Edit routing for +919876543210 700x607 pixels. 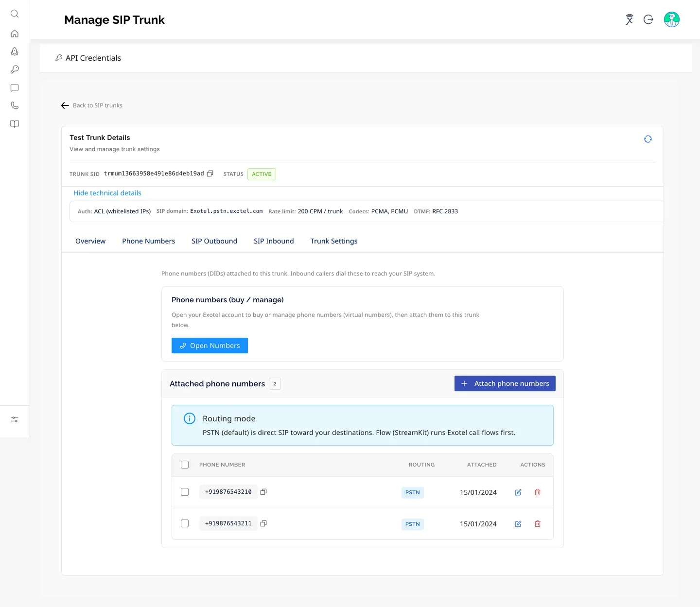518,492
